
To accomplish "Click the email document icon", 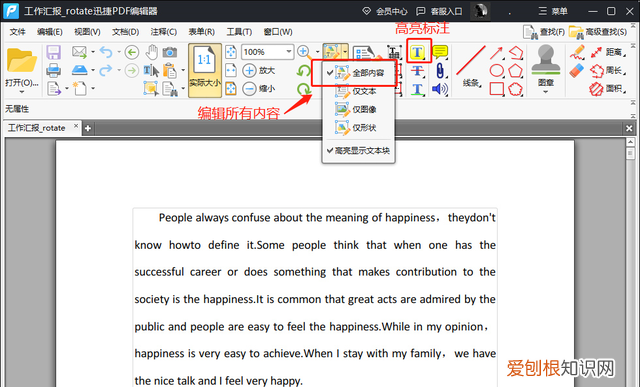I will coord(79,52).
